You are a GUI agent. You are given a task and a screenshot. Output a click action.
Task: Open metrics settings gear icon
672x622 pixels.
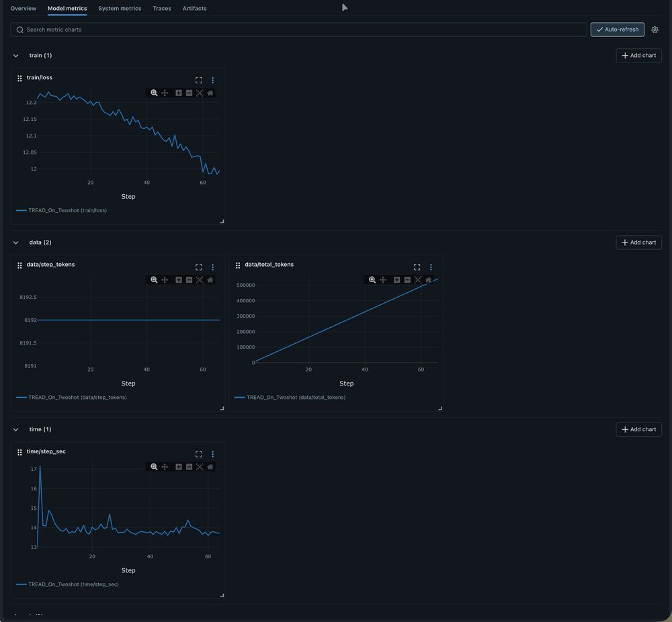coord(655,30)
